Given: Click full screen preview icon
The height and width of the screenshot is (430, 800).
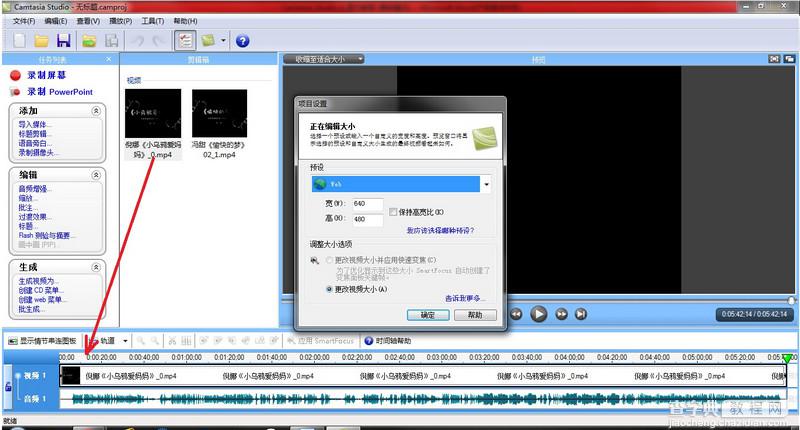Looking at the screenshot, I should (x=774, y=59).
